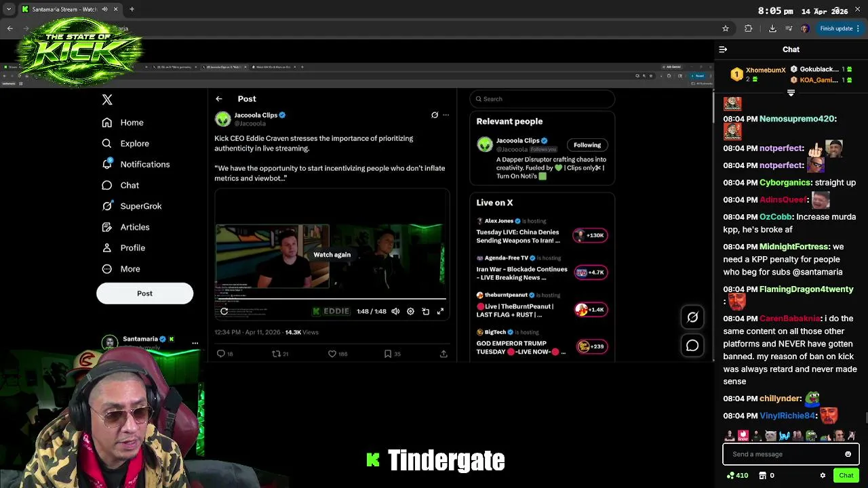Open Notifications in X sidebar

click(136, 164)
